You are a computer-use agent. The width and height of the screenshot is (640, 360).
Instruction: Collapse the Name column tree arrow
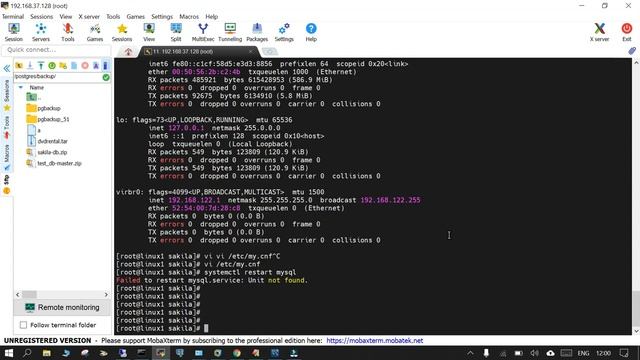point(21,87)
